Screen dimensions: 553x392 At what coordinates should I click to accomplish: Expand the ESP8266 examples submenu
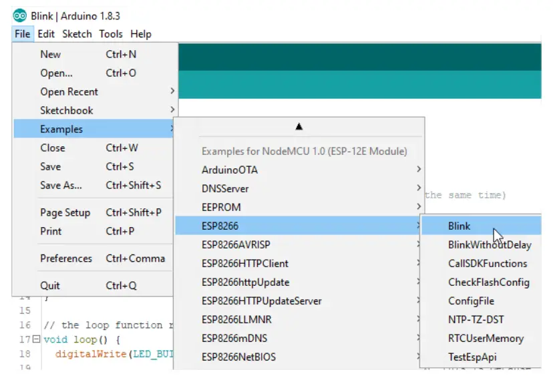pos(298,226)
